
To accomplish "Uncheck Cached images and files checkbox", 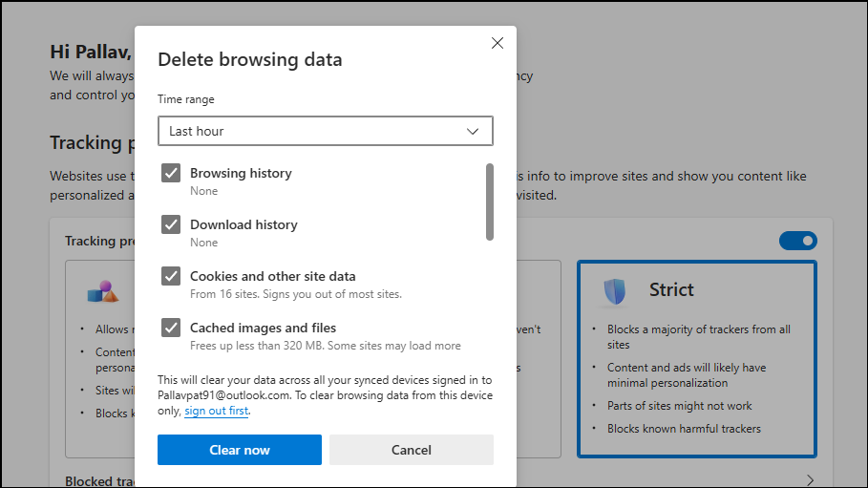I will pos(171,328).
